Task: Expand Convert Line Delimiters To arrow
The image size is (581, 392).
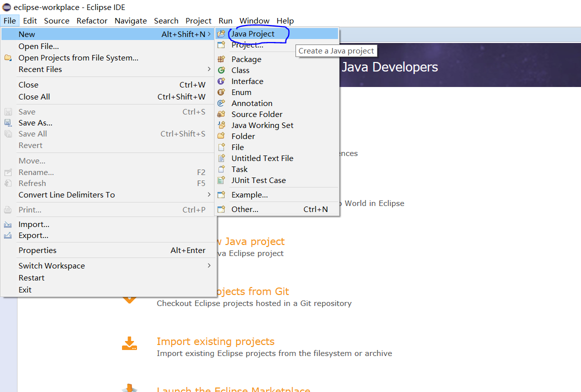Action: [209, 195]
